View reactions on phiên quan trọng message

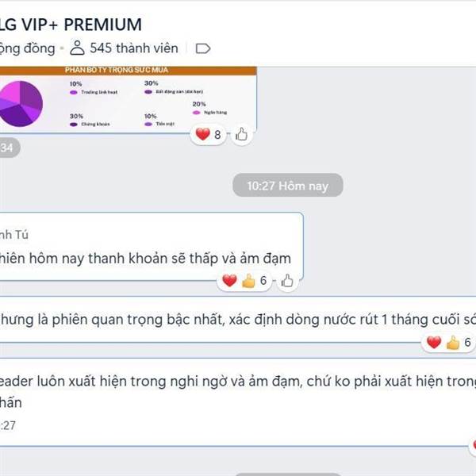tap(448, 343)
